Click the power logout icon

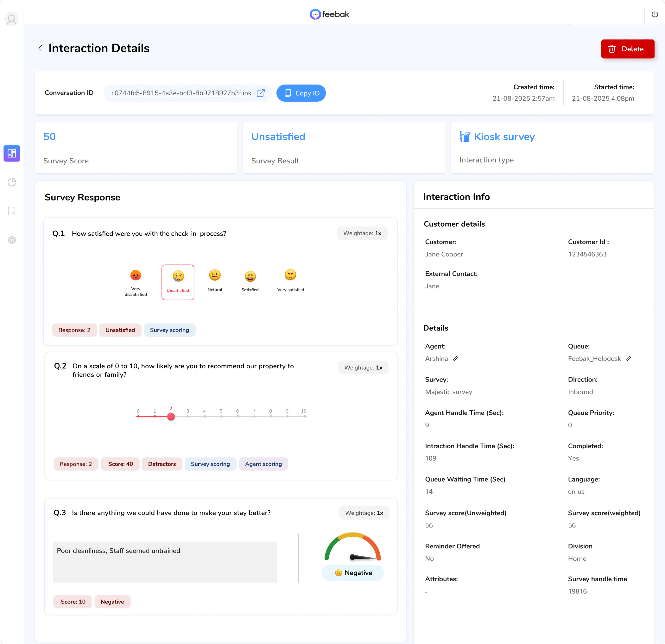point(655,14)
